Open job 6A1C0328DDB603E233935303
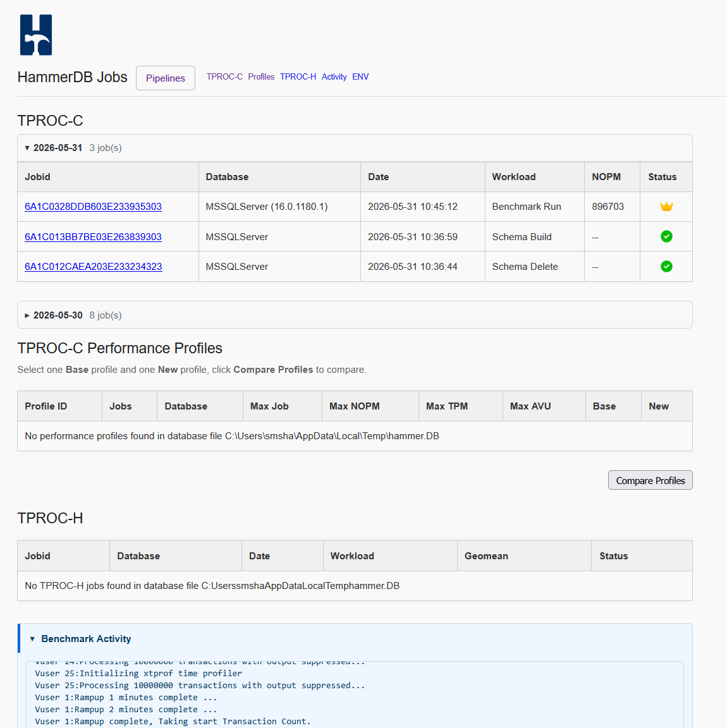This screenshot has width=727, height=728. 93,207
